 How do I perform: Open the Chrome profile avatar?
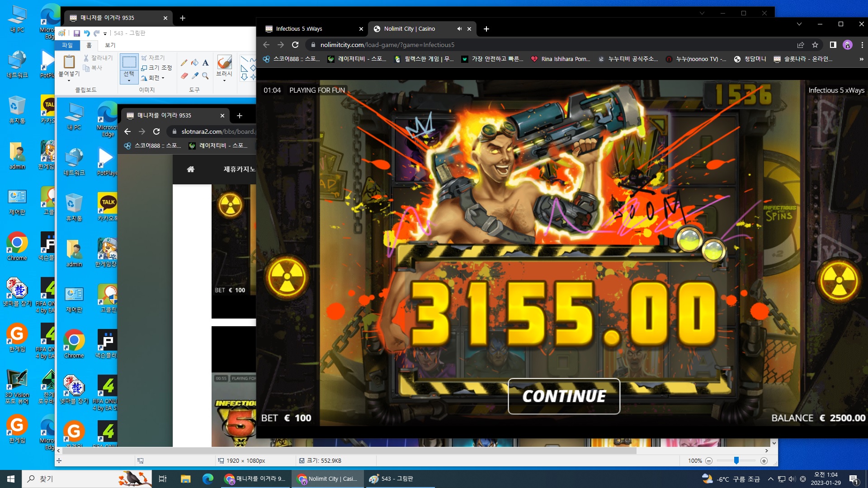[x=848, y=45]
